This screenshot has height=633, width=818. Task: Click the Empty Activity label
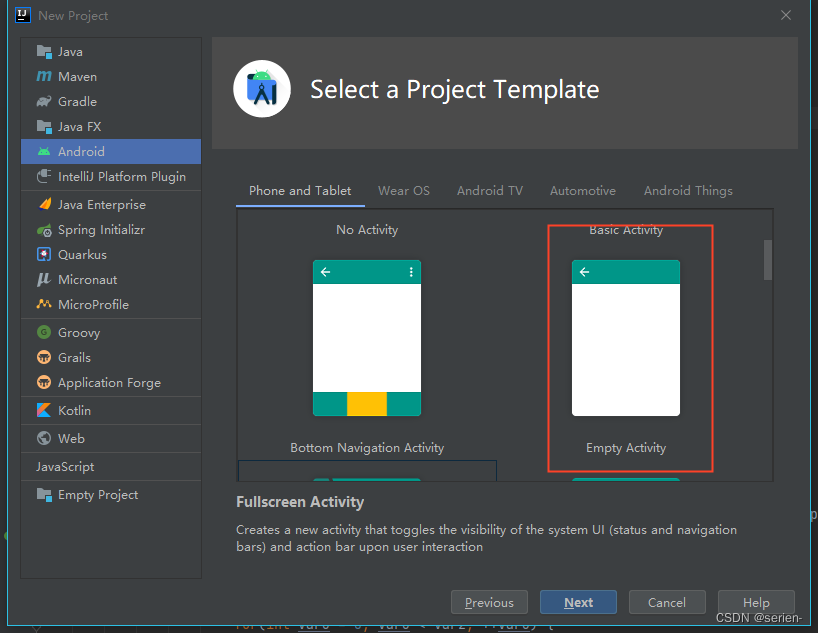[x=626, y=448]
